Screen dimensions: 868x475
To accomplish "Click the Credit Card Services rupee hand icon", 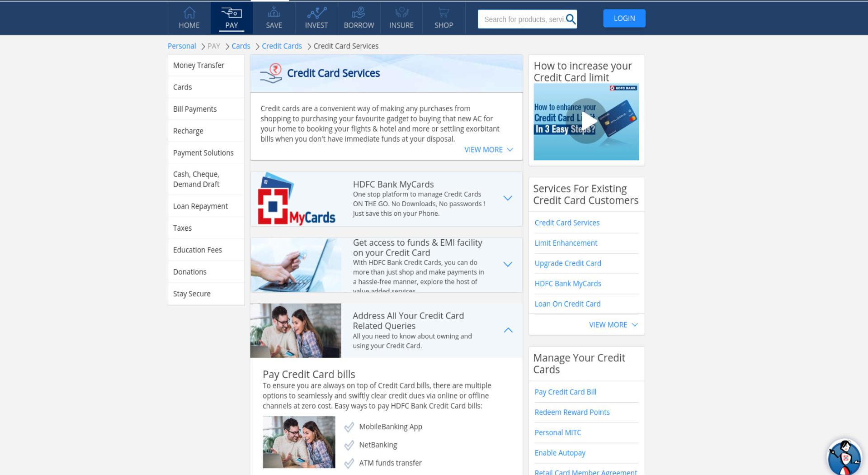I will point(271,73).
